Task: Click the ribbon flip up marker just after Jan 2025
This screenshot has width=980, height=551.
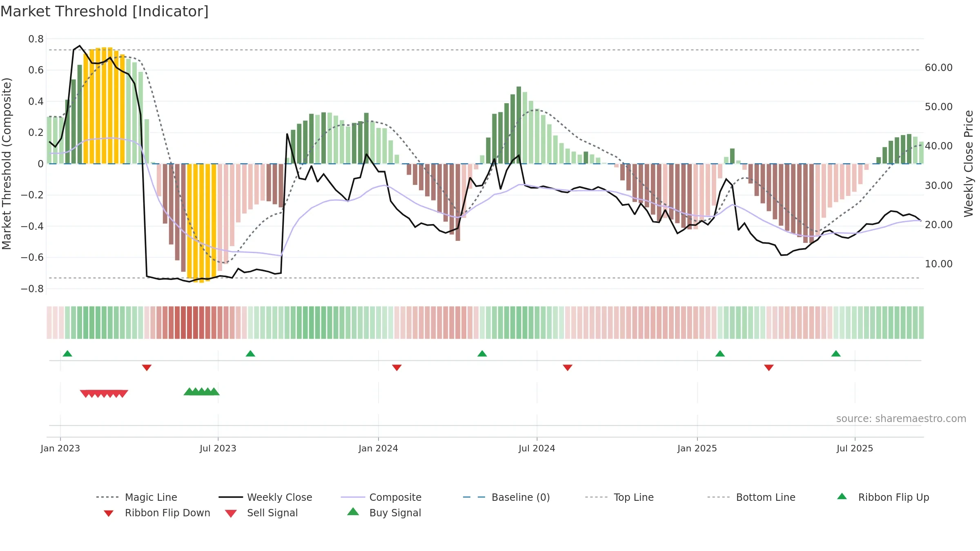Action: click(720, 353)
